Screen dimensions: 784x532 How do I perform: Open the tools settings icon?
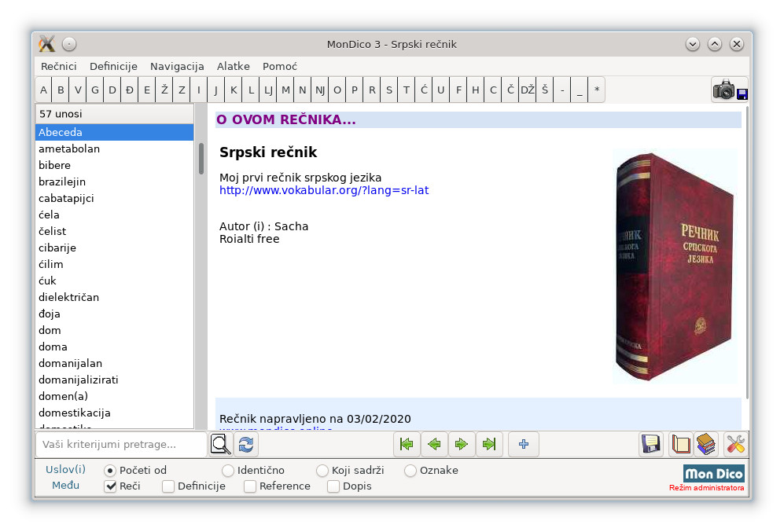point(735,444)
